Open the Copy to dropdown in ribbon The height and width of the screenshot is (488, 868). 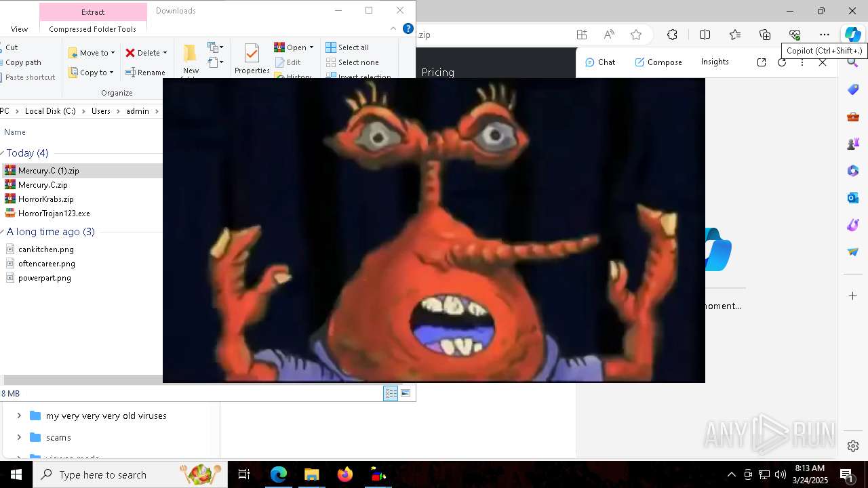coord(92,73)
